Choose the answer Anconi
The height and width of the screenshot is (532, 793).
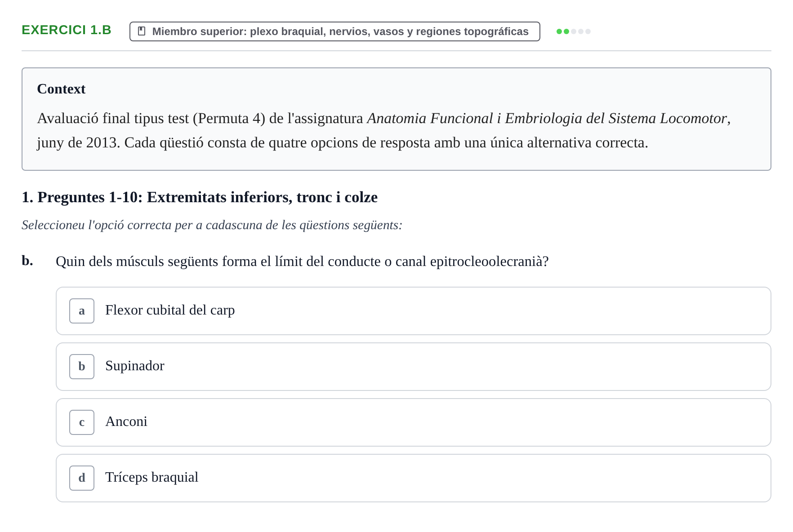coord(414,422)
